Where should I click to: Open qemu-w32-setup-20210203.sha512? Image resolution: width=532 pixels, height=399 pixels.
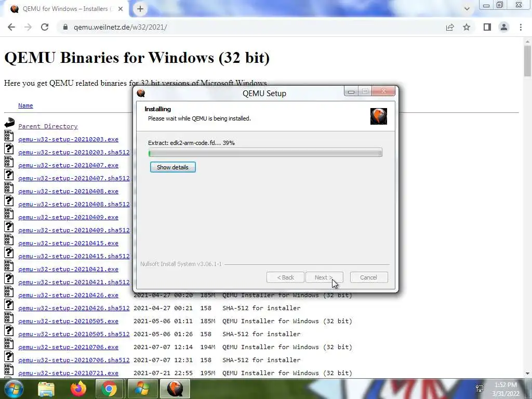74,152
